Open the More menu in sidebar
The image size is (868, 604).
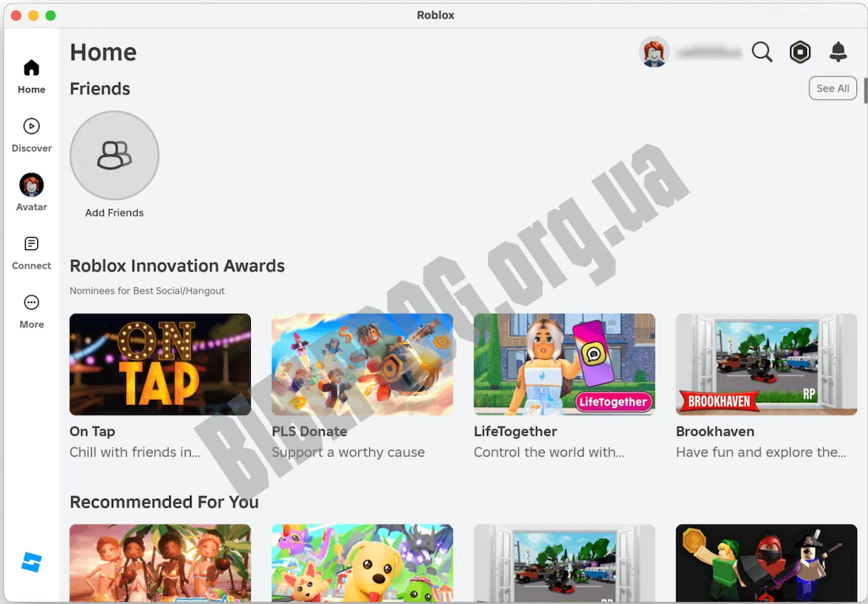pyautogui.click(x=32, y=312)
